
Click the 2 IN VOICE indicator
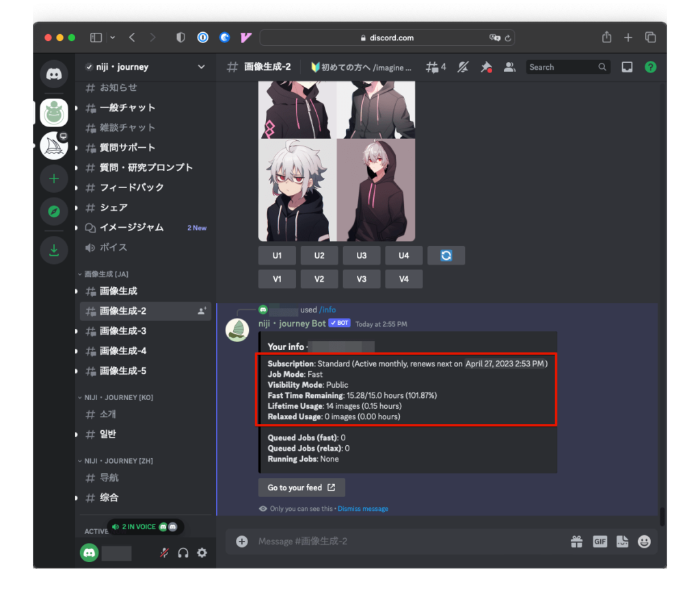click(146, 527)
